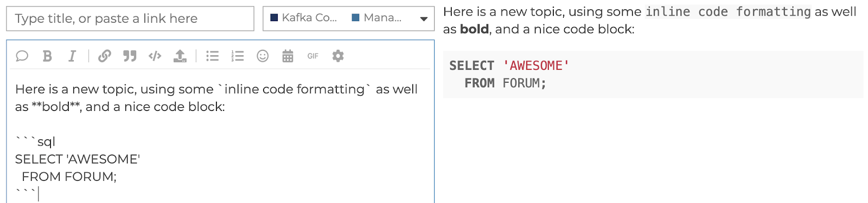Expand the category chooser dropdown arrow
Viewport: 868px width, 203px height.
424,19
